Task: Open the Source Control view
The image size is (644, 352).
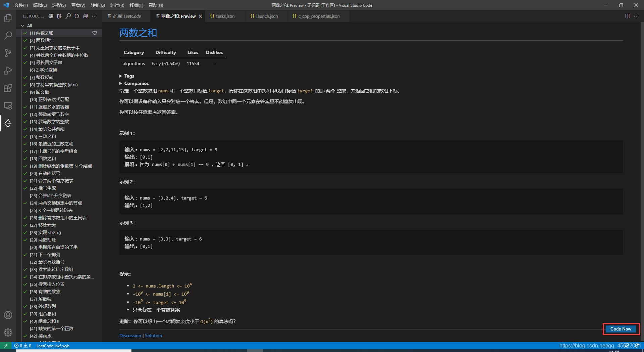Action: point(8,53)
